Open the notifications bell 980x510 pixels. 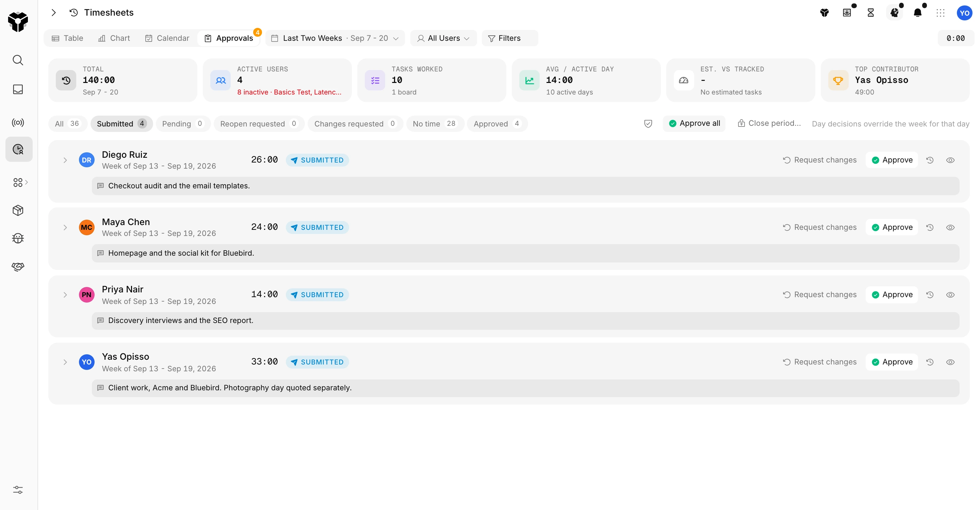(x=918, y=13)
